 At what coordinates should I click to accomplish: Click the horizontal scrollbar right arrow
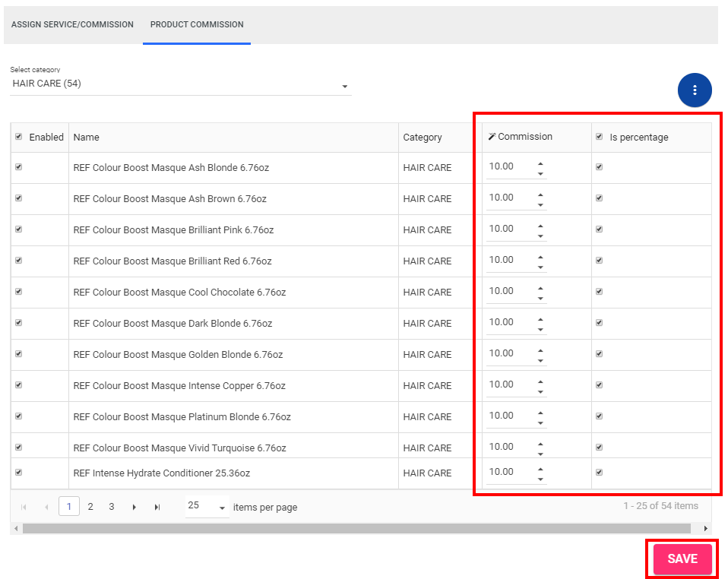coord(705,528)
